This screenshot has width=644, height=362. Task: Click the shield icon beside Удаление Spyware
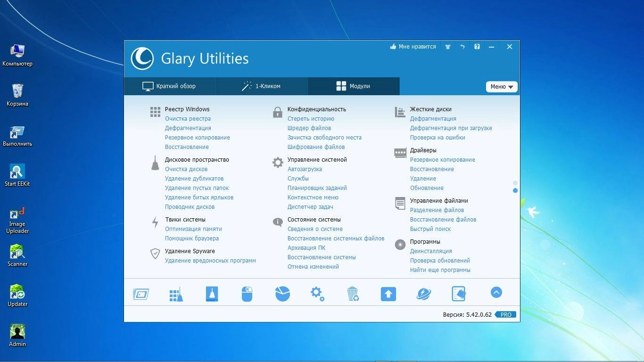[x=155, y=254]
